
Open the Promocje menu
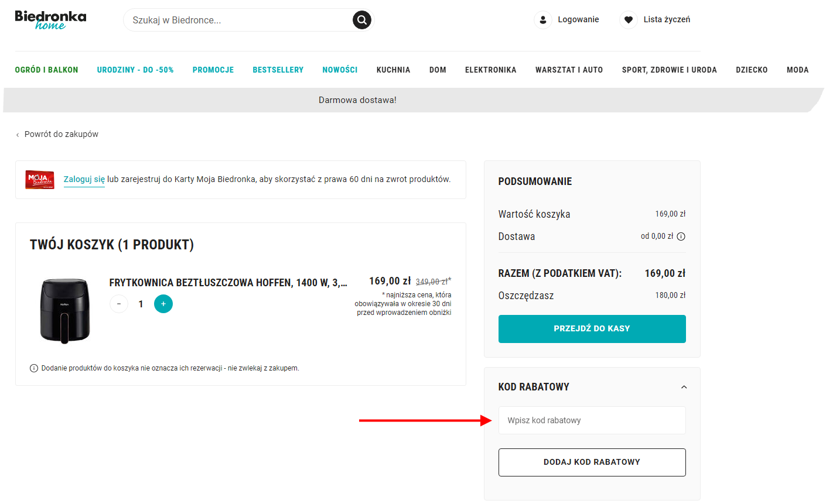click(x=213, y=70)
